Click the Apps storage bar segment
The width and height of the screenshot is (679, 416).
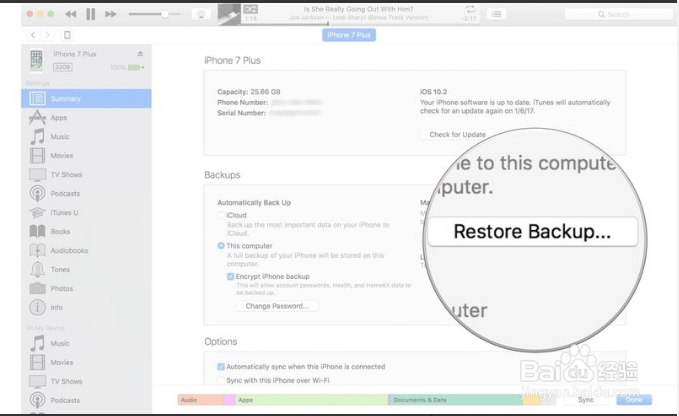[312, 400]
